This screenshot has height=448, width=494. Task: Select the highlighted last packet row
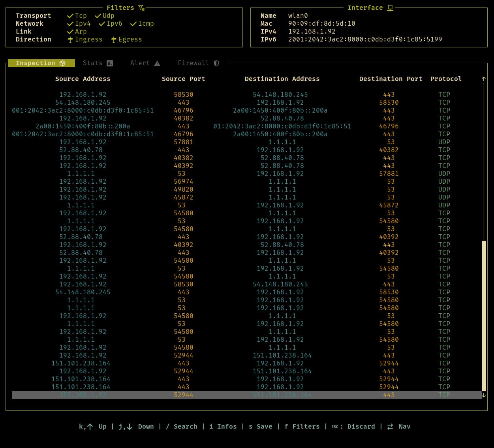[247, 395]
